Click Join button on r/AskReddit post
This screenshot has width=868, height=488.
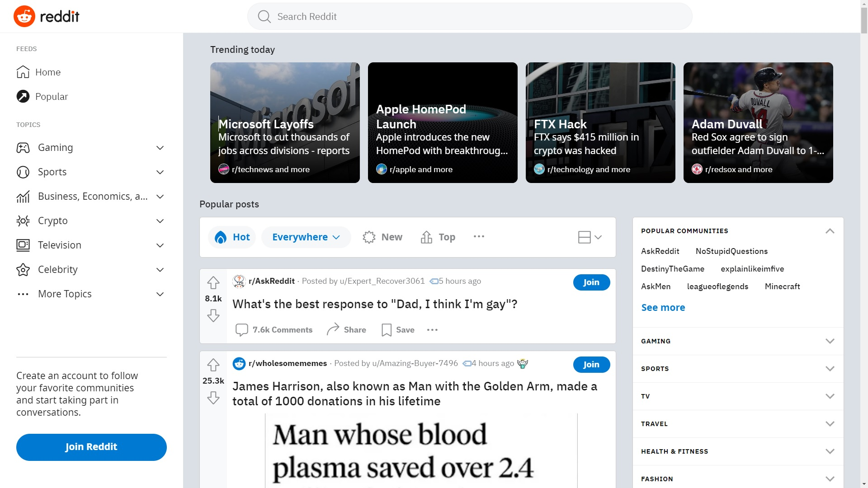pos(591,282)
